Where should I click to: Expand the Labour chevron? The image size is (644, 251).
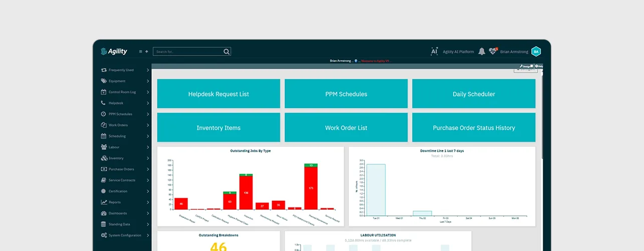[148, 147]
